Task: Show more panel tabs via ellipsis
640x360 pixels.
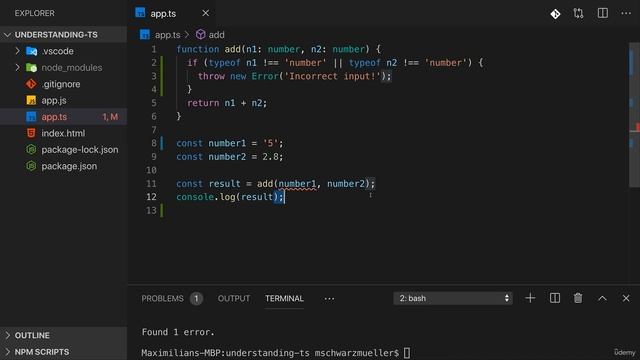Action: coord(329,299)
